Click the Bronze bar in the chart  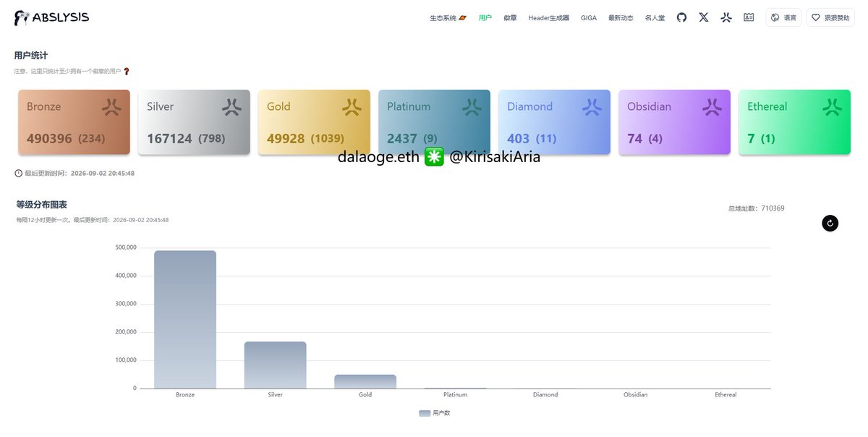(185, 320)
